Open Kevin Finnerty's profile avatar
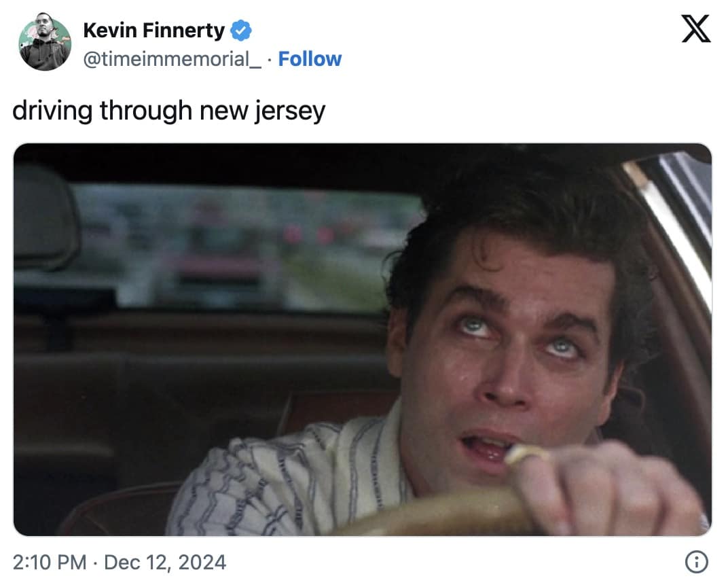Screen dimensions: 728x587 (45, 44)
